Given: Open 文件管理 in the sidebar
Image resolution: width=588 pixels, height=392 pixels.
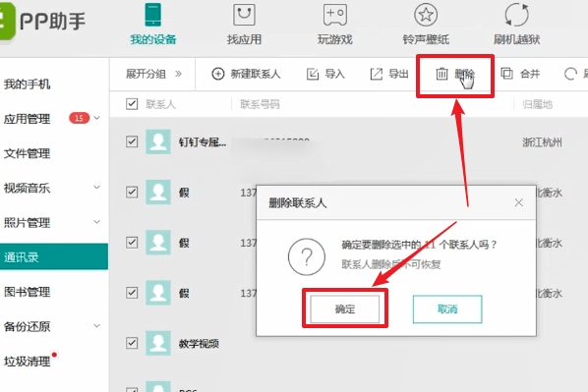Looking at the screenshot, I should tap(27, 153).
